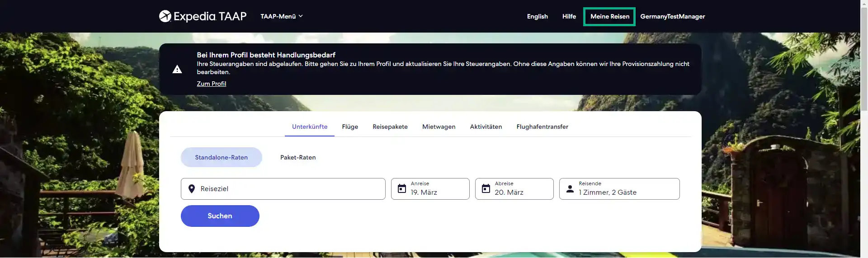Select the Standalone-Raten option
This screenshot has width=868, height=258.
click(x=221, y=157)
